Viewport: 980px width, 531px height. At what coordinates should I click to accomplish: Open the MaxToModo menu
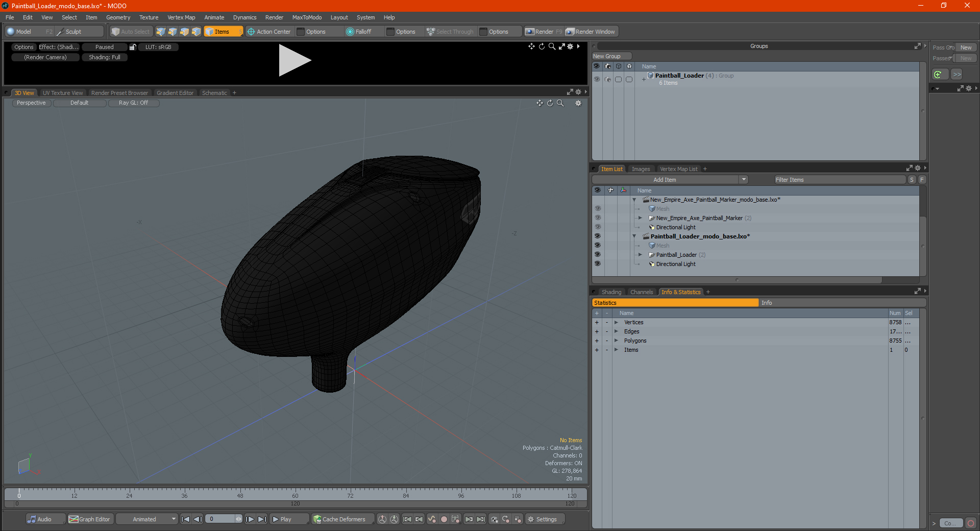point(307,17)
